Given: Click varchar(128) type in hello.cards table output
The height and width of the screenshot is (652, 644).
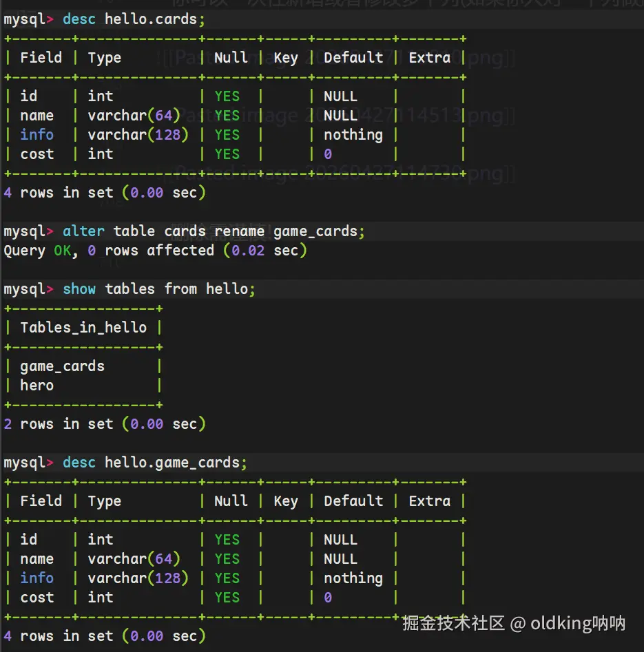Looking at the screenshot, I should pyautogui.click(x=138, y=135).
